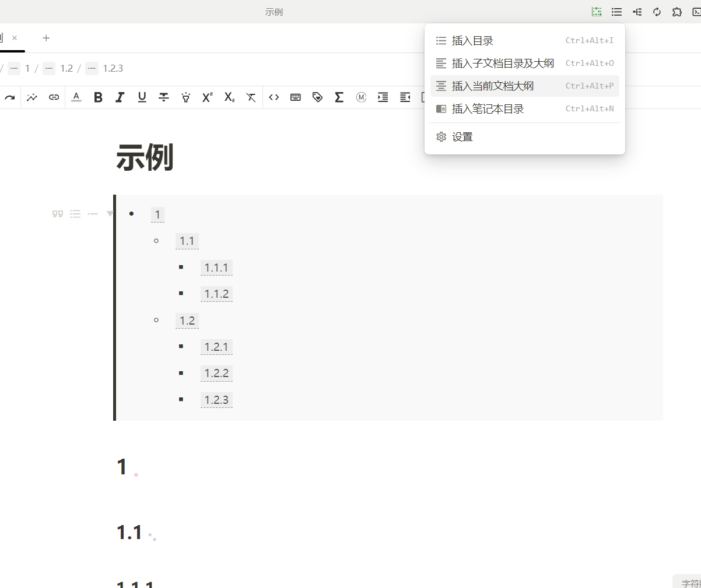The width and height of the screenshot is (701, 588).
Task: Open outline link 1.2.1
Action: point(216,347)
